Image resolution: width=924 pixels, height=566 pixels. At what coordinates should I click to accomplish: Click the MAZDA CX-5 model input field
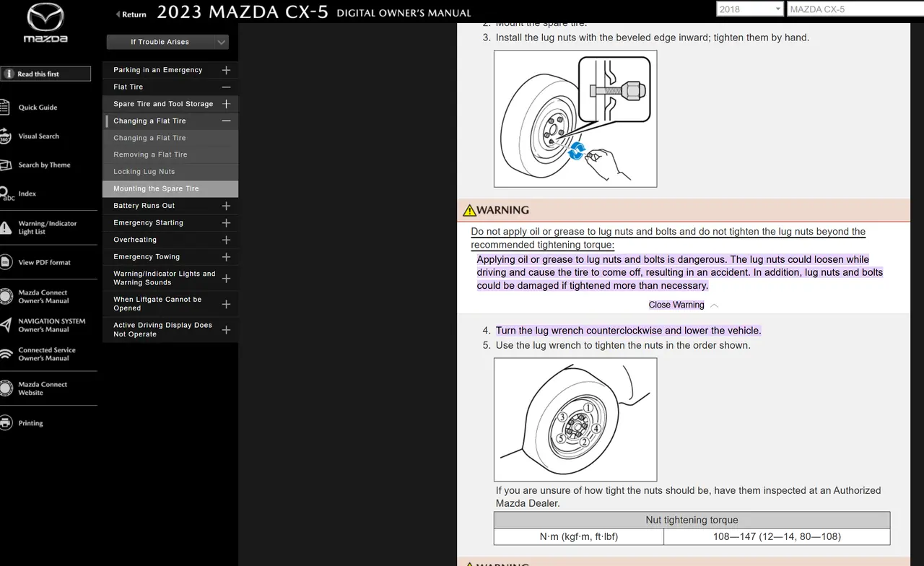(855, 9)
